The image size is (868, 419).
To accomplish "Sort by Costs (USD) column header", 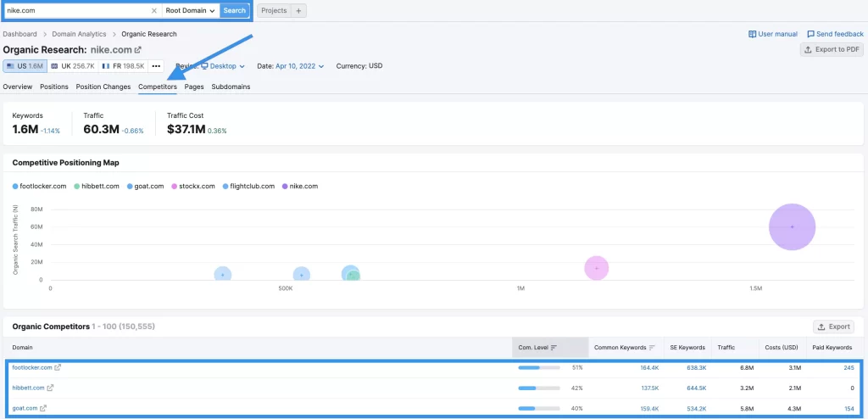I will click(x=781, y=348).
